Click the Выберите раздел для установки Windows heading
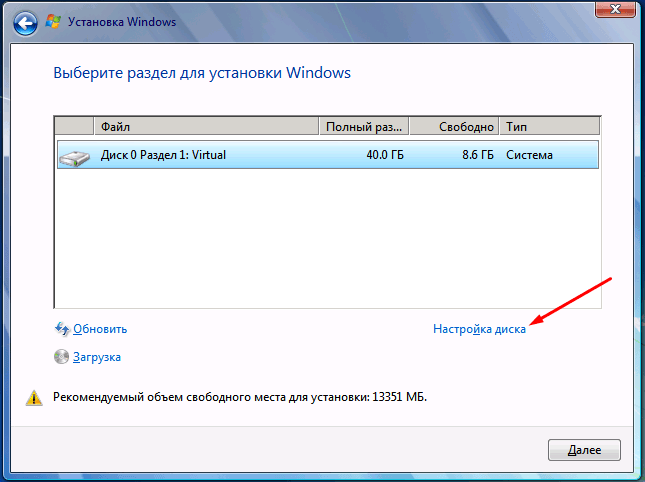 point(202,73)
